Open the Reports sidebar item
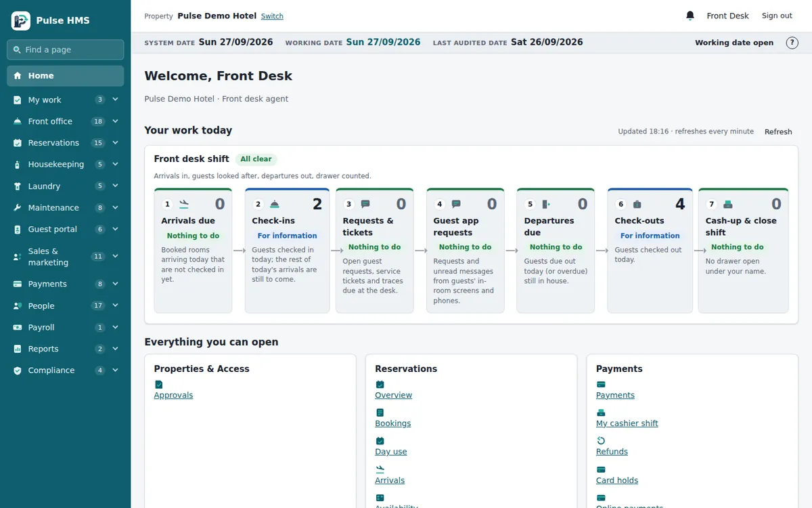The width and height of the screenshot is (812, 508). (x=65, y=350)
